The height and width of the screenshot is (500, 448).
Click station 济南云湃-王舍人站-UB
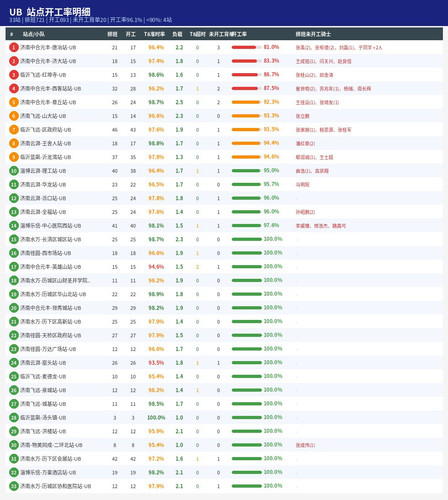pos(46,144)
